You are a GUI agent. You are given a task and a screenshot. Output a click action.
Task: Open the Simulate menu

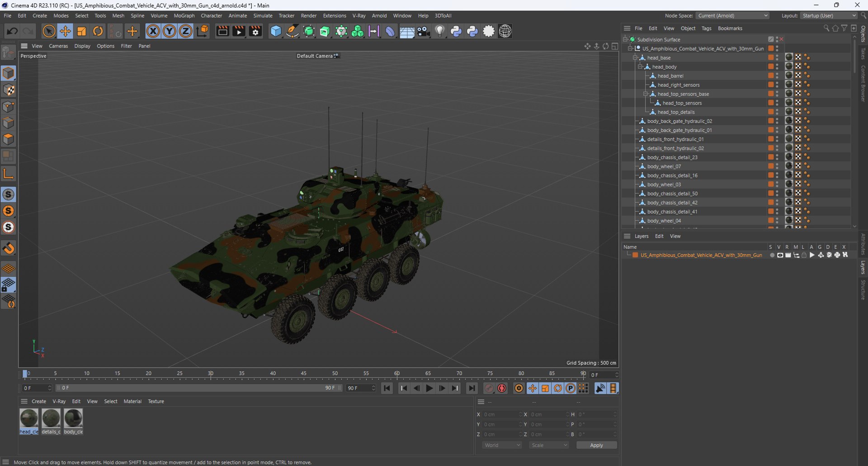click(263, 15)
